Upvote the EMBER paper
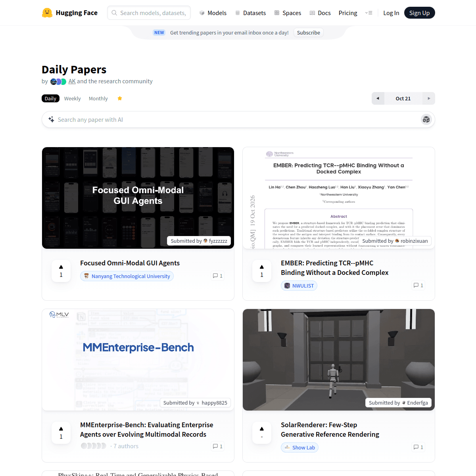The width and height of the screenshot is (476, 476). point(262,271)
